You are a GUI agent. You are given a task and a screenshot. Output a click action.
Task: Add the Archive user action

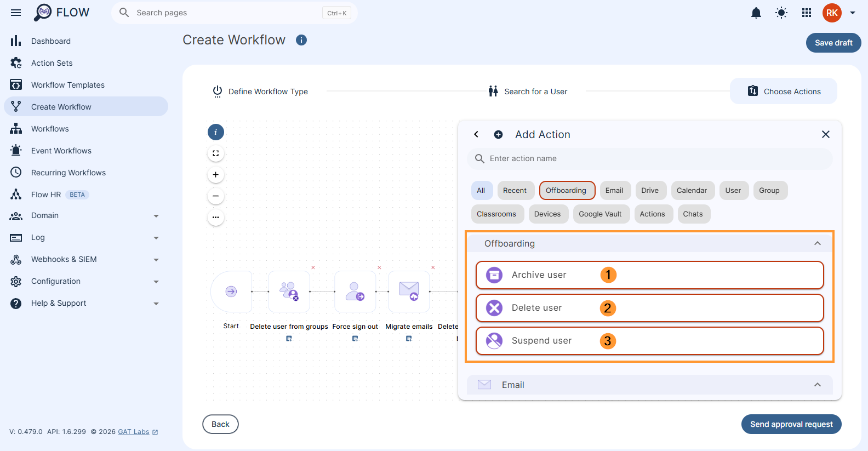(650, 275)
